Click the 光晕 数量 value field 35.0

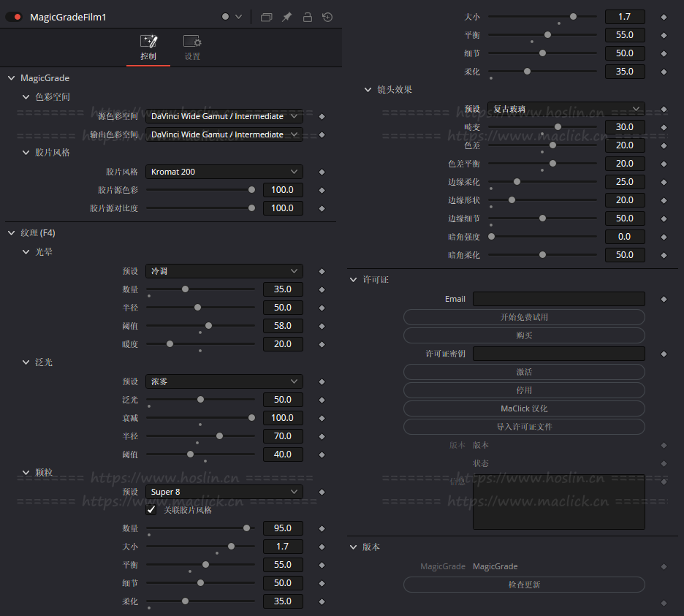pyautogui.click(x=283, y=289)
